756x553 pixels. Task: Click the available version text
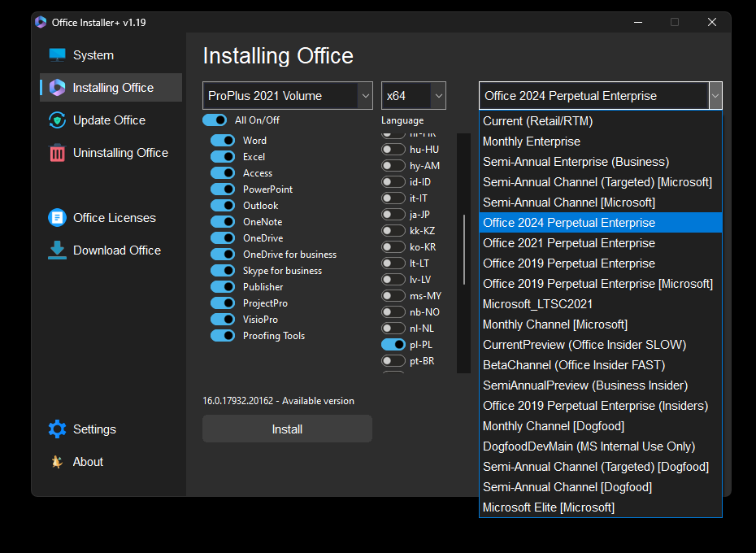[278, 401]
